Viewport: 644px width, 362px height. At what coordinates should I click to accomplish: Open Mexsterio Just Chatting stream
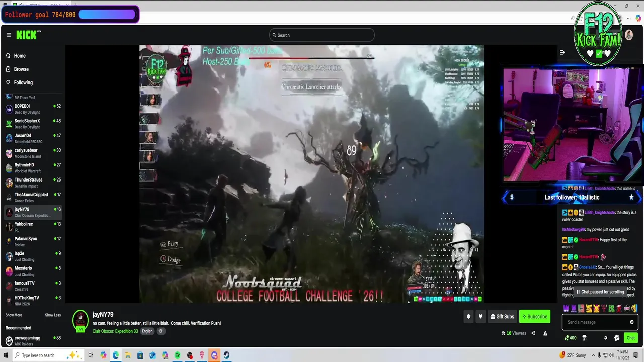[x=33, y=271]
